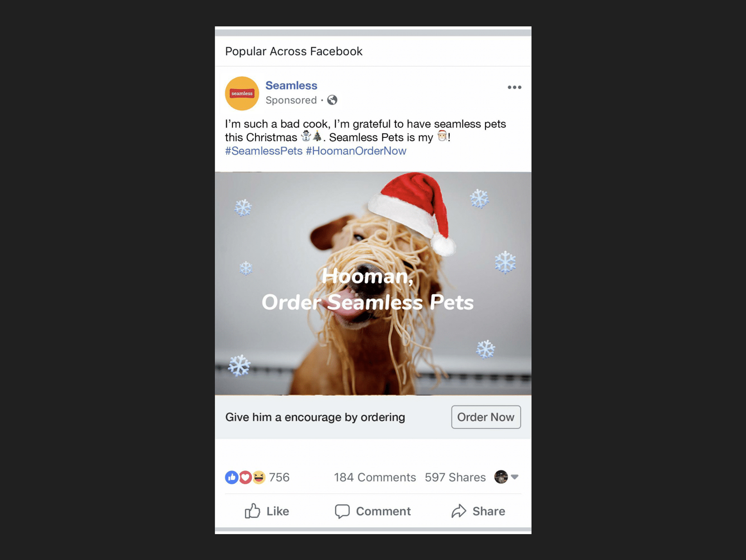
Task: Click the globe public audience icon
Action: tap(332, 100)
